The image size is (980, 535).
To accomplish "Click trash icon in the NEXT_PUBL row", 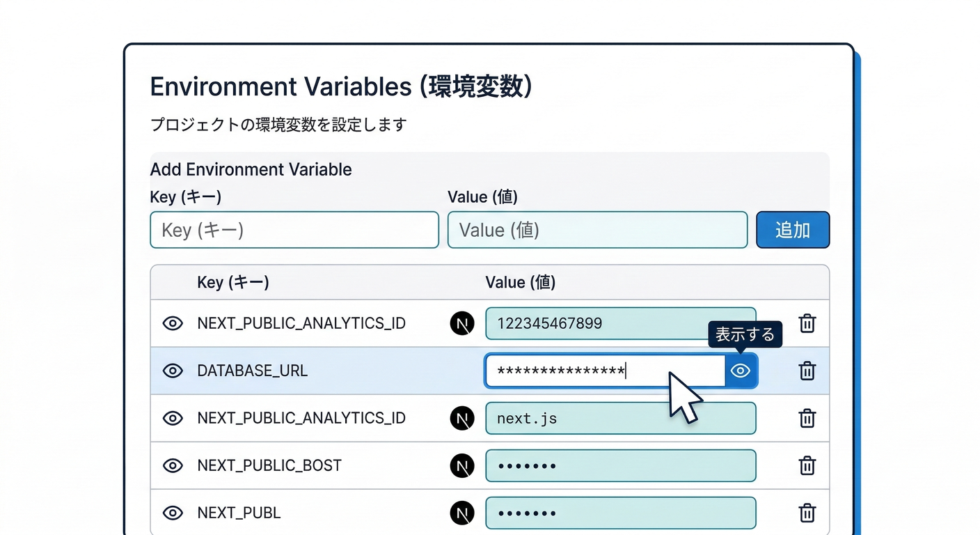I will click(x=807, y=513).
